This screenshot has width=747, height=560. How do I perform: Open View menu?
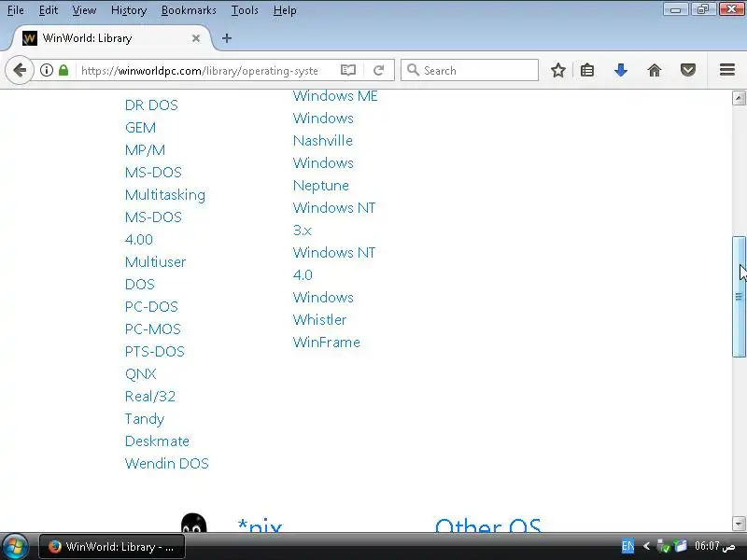84,10
